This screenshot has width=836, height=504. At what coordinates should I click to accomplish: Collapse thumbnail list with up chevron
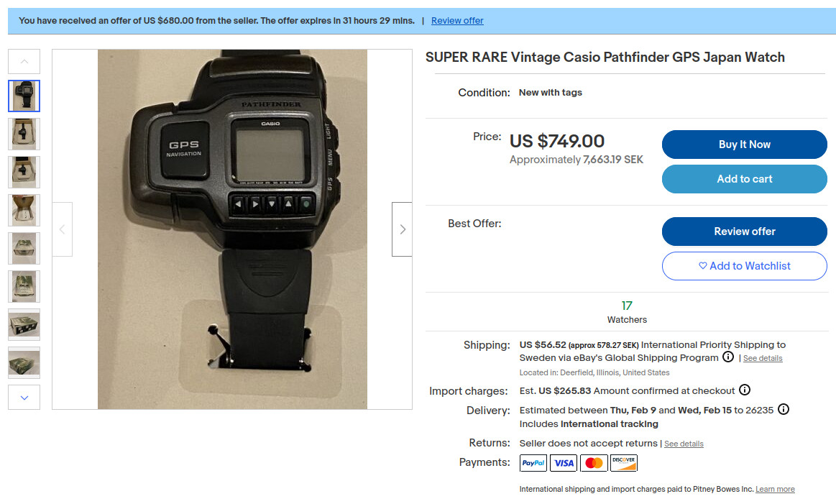click(24, 61)
